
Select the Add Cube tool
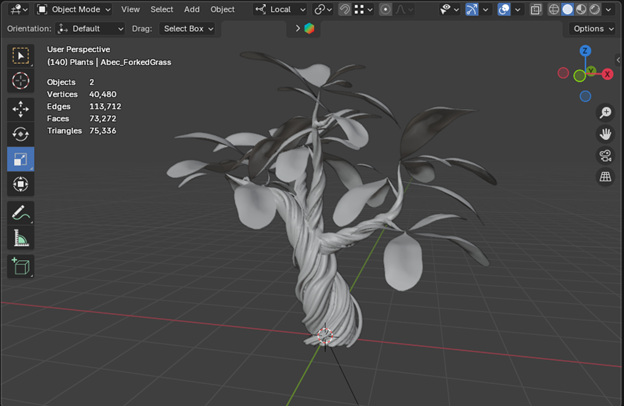[x=21, y=266]
